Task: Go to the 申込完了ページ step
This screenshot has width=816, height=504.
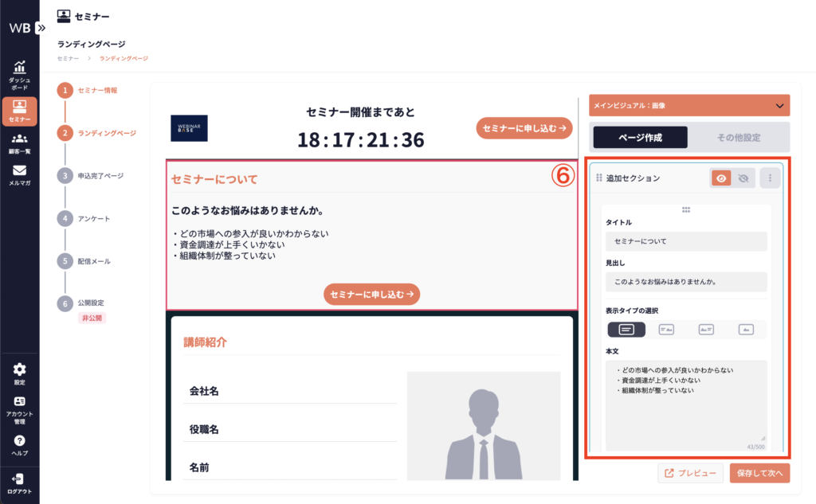Action: pyautogui.click(x=100, y=175)
